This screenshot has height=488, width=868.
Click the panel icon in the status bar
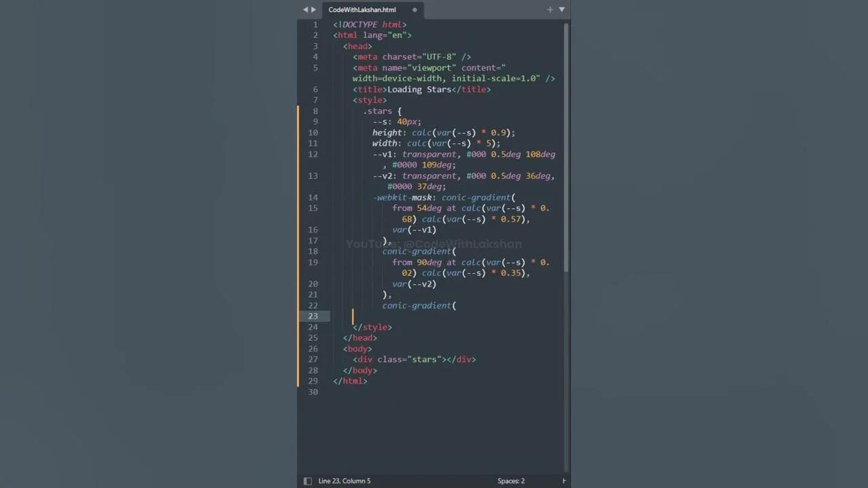click(308, 481)
